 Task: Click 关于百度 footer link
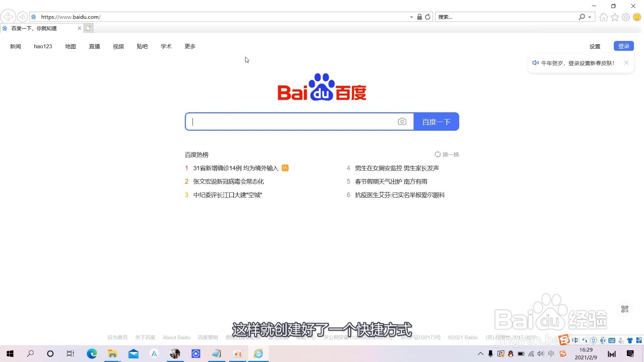(145, 337)
